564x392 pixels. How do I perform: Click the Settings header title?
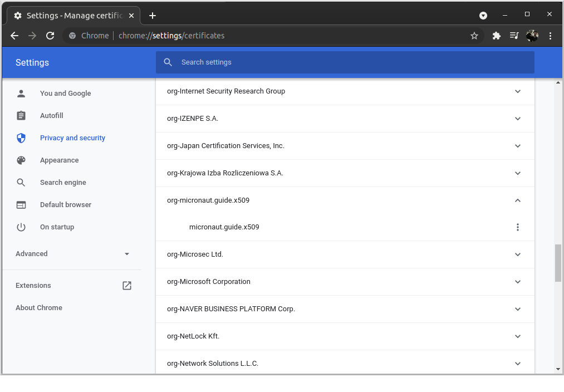pos(32,62)
